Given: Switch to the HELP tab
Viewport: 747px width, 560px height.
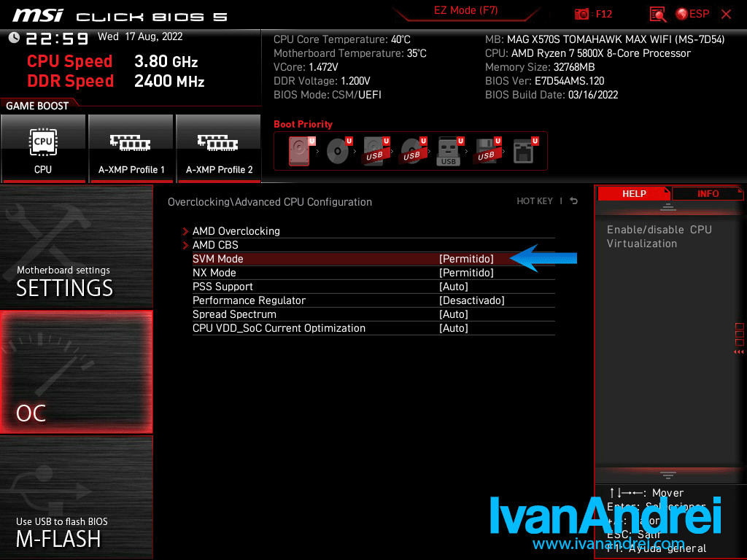Looking at the screenshot, I should (x=633, y=193).
